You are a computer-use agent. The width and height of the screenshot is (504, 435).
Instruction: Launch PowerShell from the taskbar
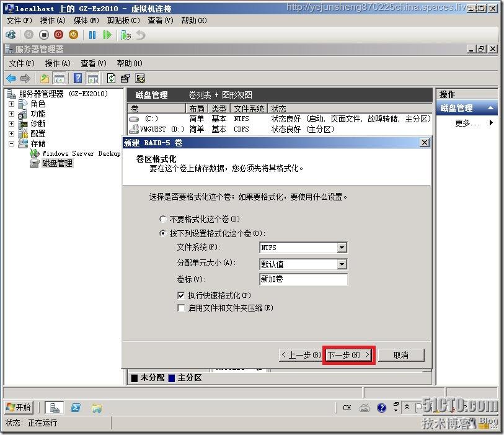[x=76, y=408]
